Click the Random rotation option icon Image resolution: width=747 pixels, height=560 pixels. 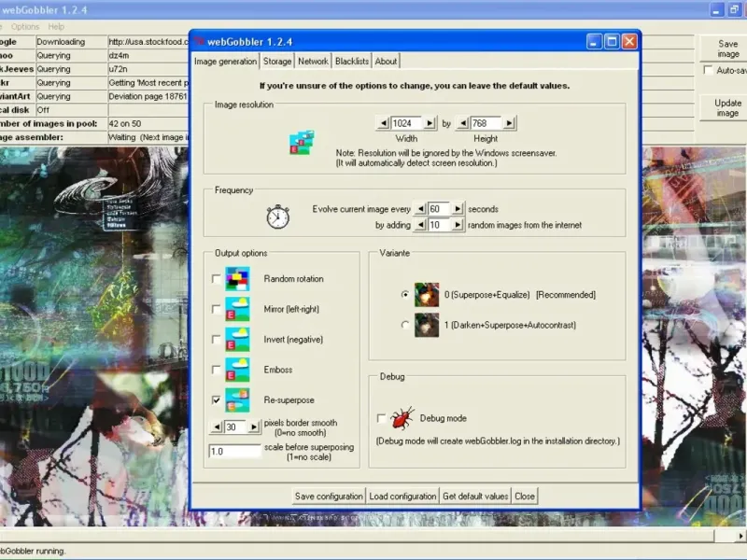click(x=237, y=279)
